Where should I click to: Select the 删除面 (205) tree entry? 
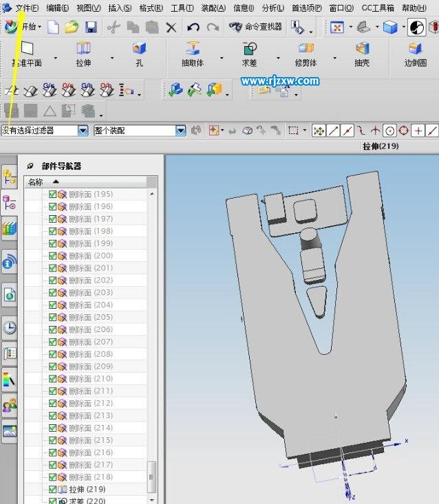pyautogui.click(x=91, y=317)
